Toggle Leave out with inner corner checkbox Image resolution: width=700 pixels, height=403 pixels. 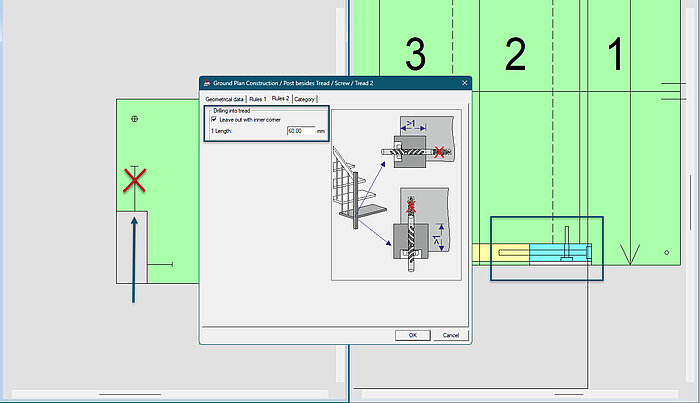point(214,120)
